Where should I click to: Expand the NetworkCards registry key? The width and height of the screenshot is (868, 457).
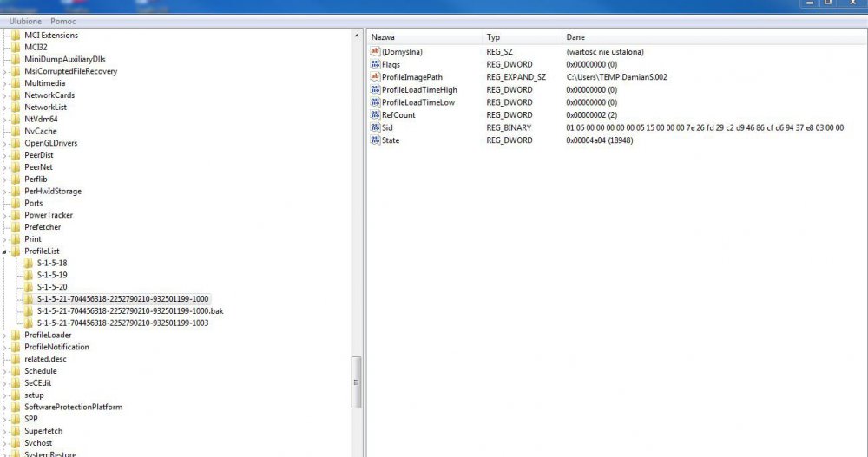[x=5, y=95]
